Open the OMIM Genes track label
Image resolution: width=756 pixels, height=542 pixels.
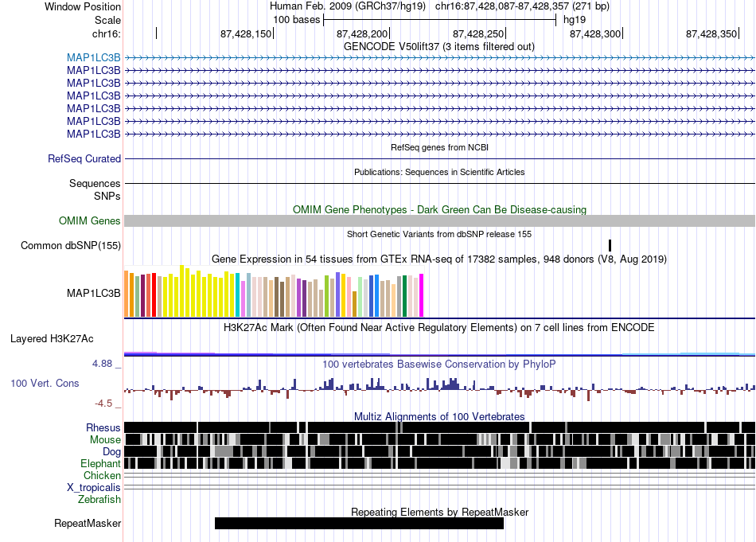coord(90,220)
